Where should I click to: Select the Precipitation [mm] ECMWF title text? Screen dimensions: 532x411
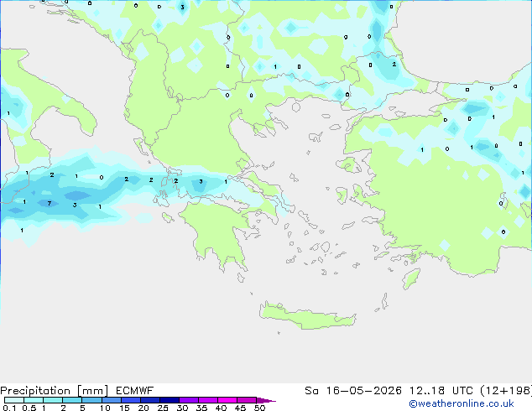click(x=77, y=391)
